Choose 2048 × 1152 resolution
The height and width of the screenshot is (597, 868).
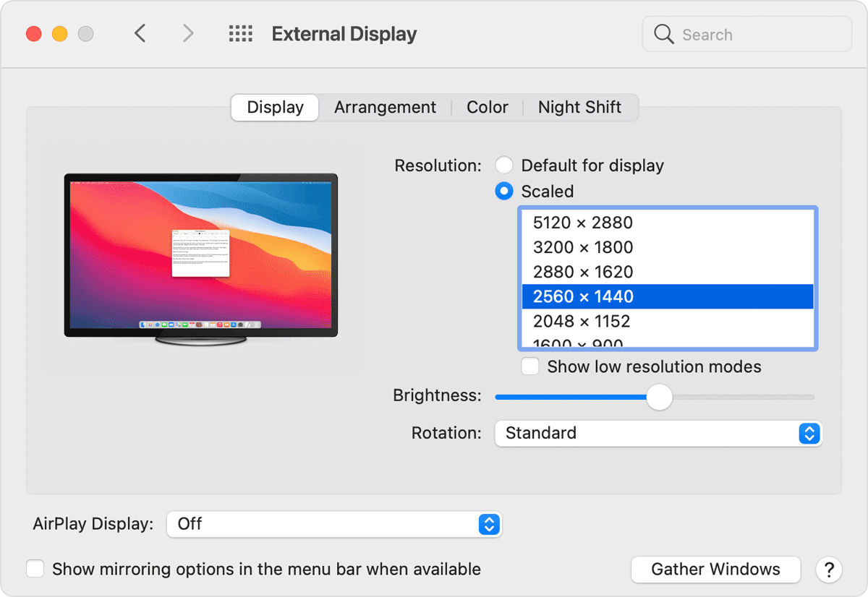(668, 321)
